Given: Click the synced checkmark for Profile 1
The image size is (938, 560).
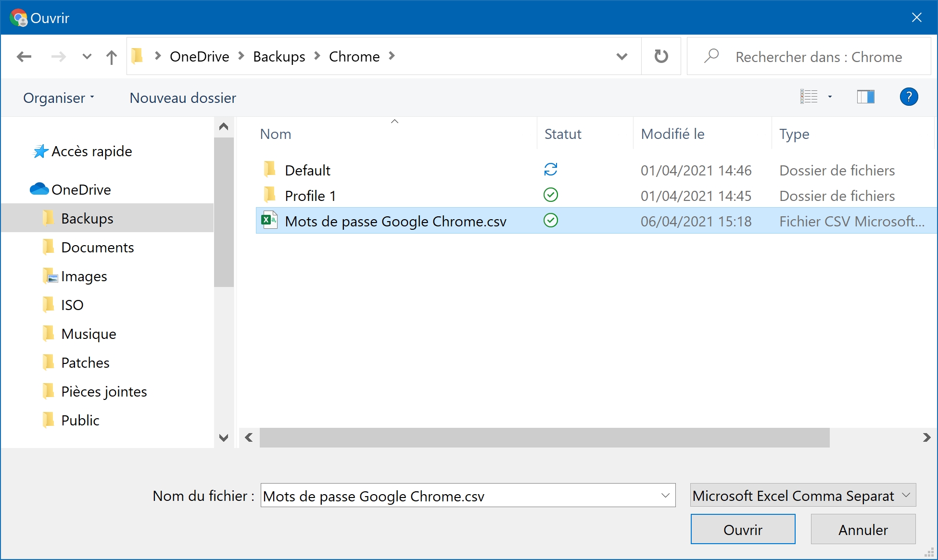Looking at the screenshot, I should click(551, 195).
